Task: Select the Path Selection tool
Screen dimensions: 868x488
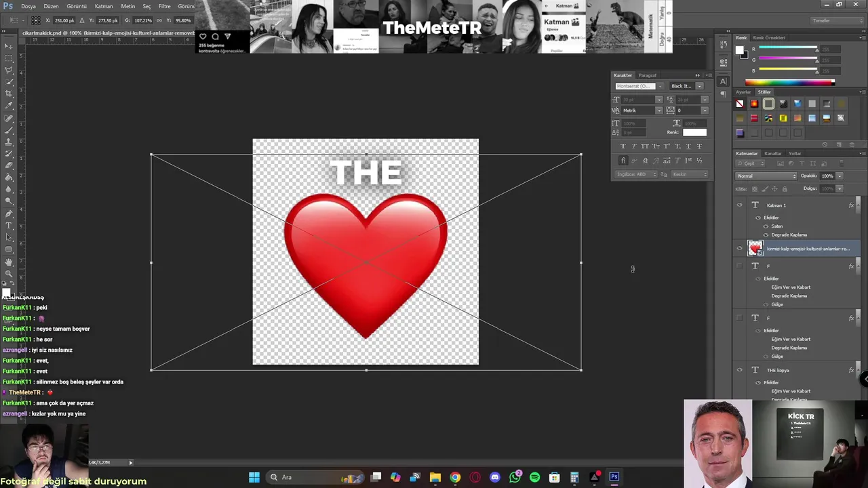Action: (x=9, y=237)
